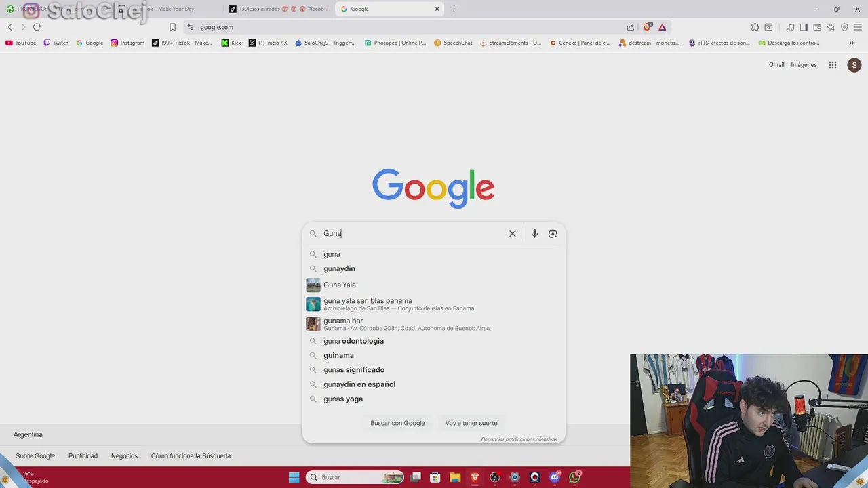Select the suggestion gunas yoga

[434, 399]
